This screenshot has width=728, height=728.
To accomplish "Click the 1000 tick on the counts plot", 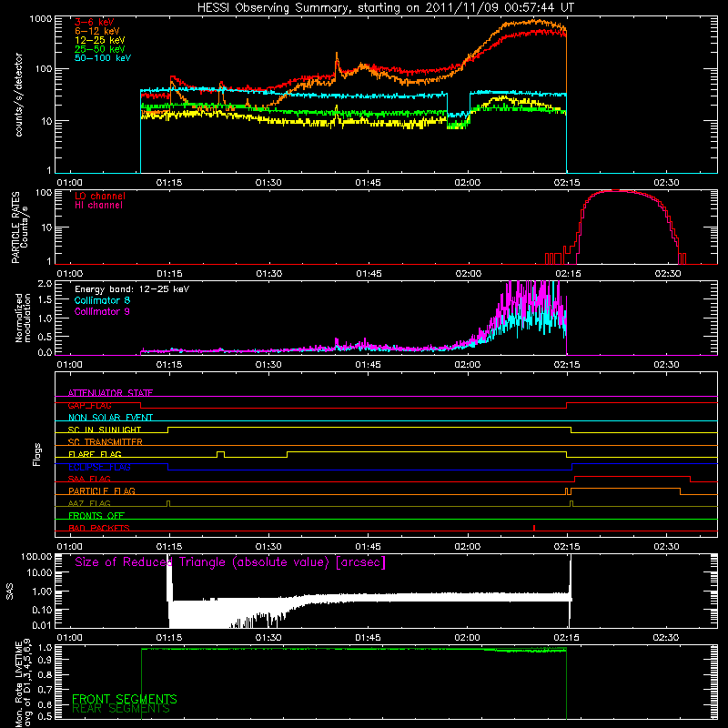I will click(40, 19).
